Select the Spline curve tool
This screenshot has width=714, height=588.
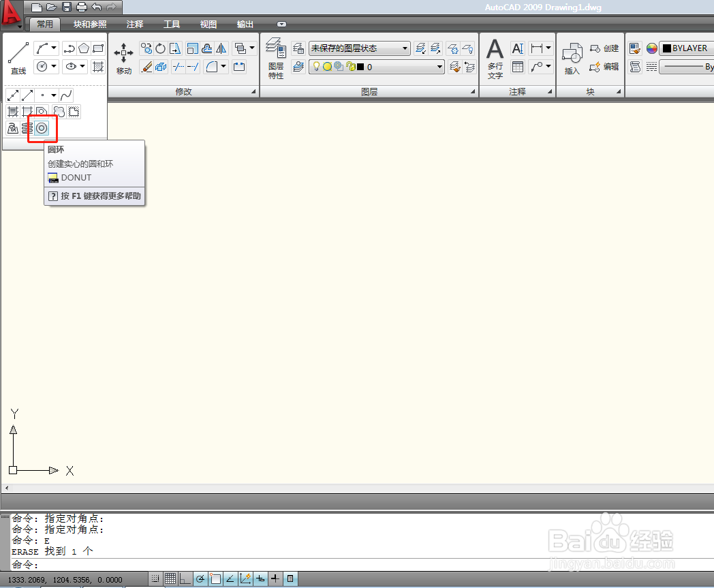66,95
